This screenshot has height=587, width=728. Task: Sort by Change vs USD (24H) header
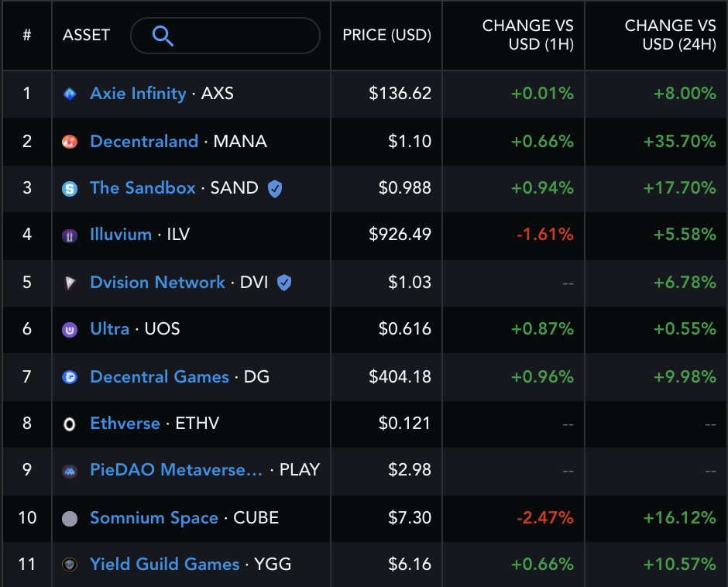(x=670, y=35)
